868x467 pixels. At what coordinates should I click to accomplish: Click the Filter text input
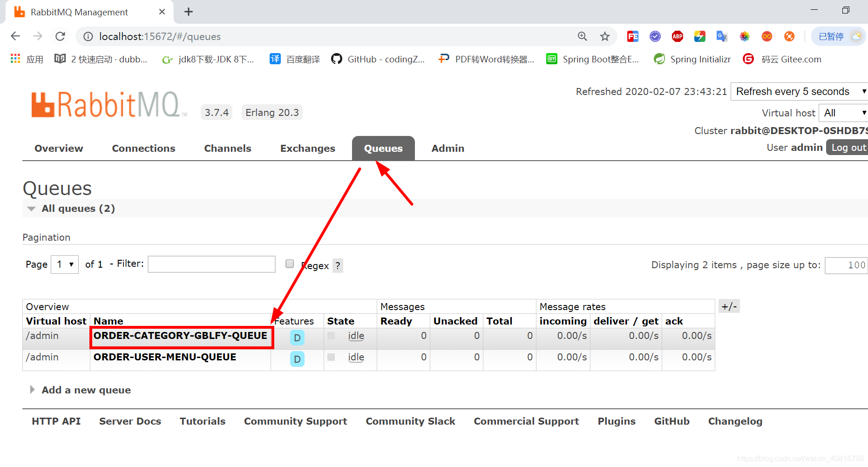pos(211,264)
